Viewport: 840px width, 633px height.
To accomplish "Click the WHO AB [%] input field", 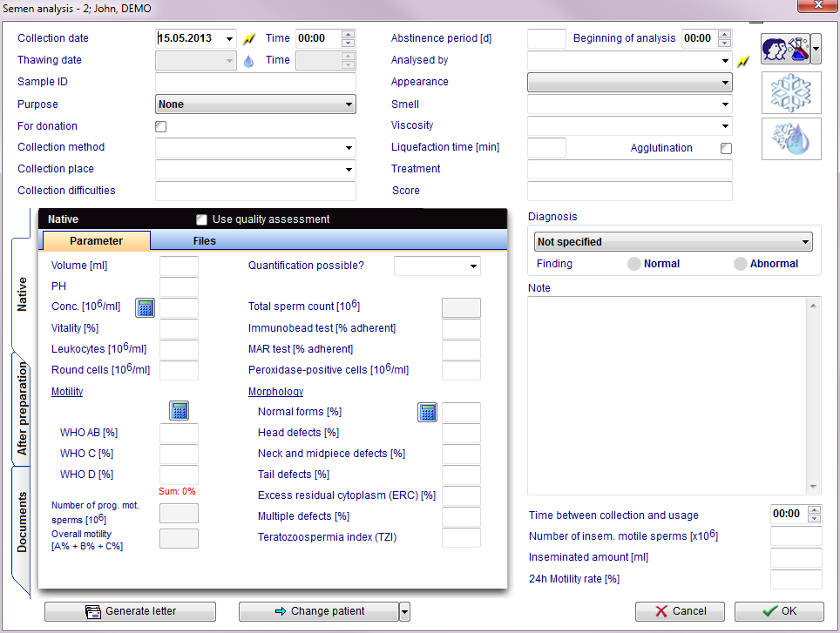I will tap(179, 433).
